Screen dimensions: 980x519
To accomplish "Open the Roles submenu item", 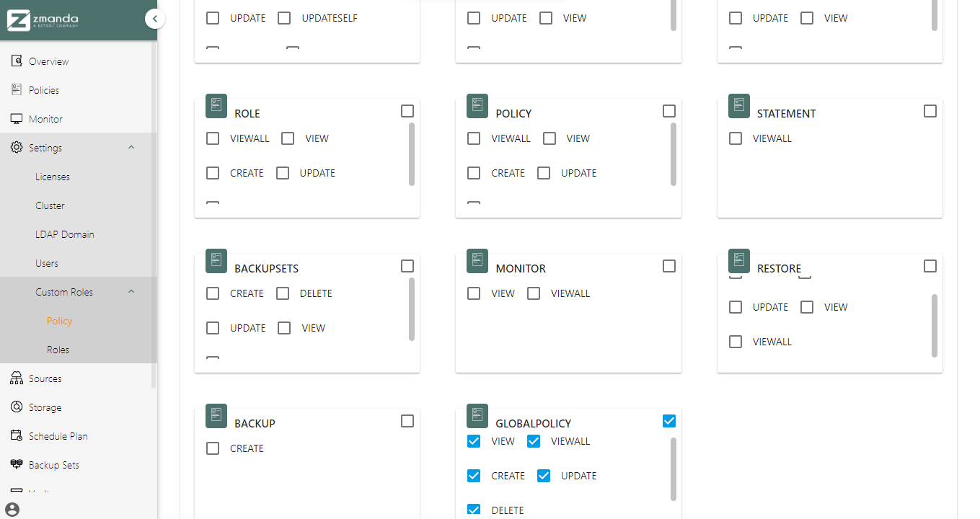I will point(58,350).
